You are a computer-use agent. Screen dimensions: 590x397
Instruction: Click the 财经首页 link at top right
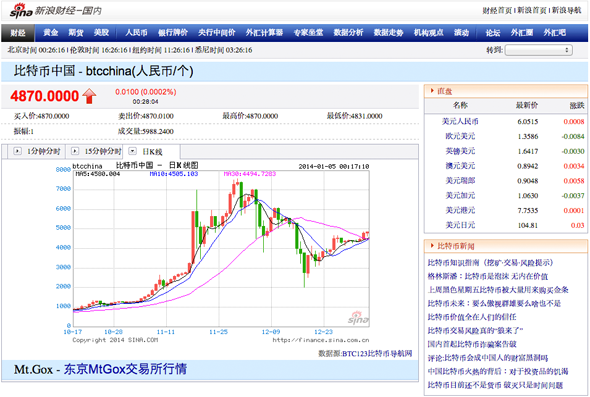pyautogui.click(x=497, y=11)
